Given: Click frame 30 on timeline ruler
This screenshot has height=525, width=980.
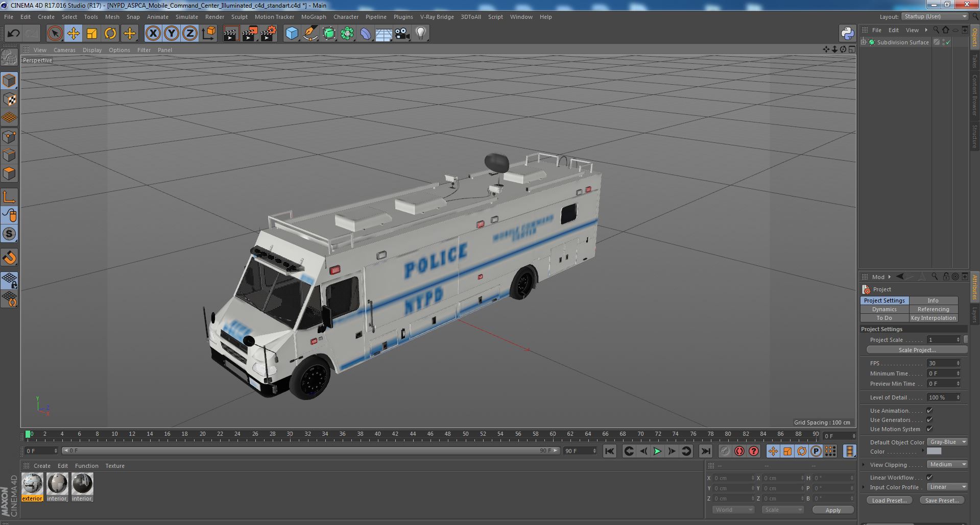Looking at the screenshot, I should [290, 434].
